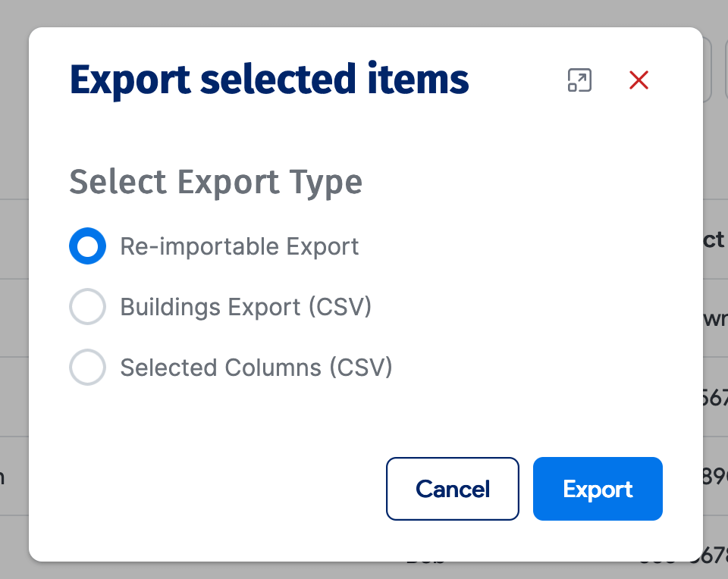Click the phone digits 567 behind the dialog
Screen dimensions: 728x579
pos(718,397)
